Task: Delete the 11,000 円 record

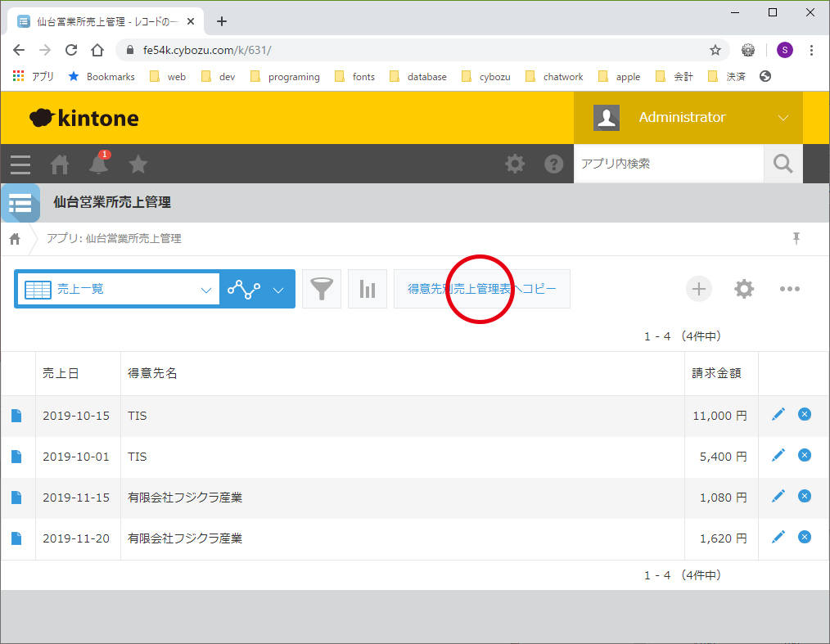Action: [805, 414]
